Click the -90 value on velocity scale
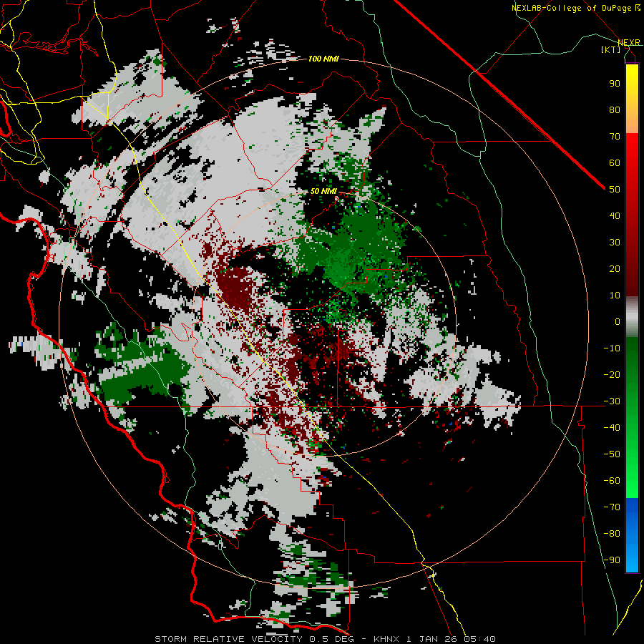 [x=612, y=560]
